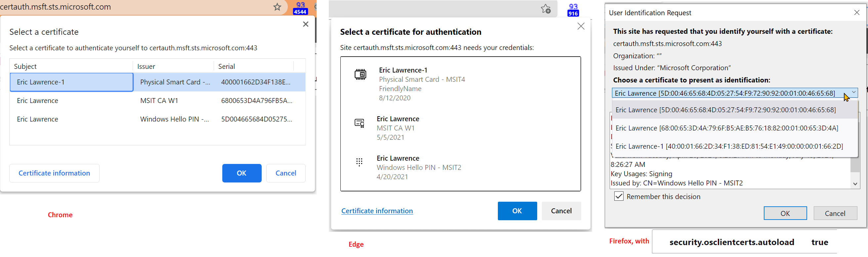
Task: Open Certificate information in the Chrome dialog
Action: tap(54, 173)
